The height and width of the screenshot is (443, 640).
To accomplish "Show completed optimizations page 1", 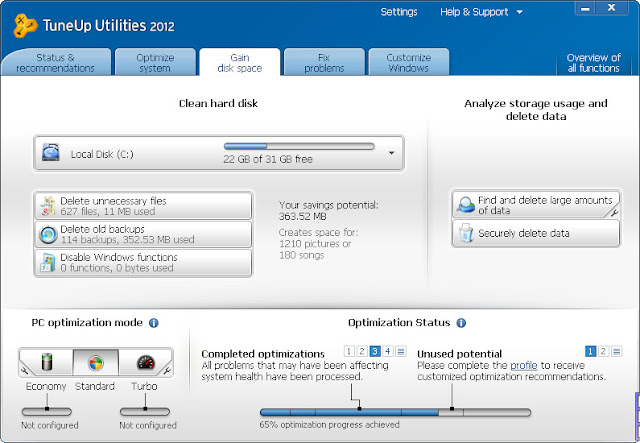I will tap(349, 351).
